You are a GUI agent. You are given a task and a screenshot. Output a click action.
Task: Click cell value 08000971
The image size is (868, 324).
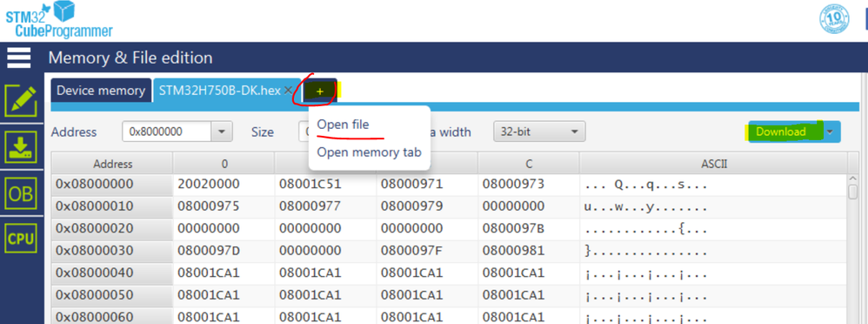pos(412,184)
